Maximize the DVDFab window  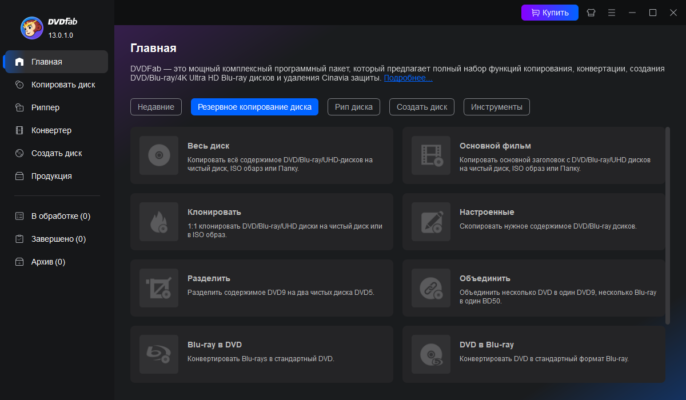(x=653, y=13)
